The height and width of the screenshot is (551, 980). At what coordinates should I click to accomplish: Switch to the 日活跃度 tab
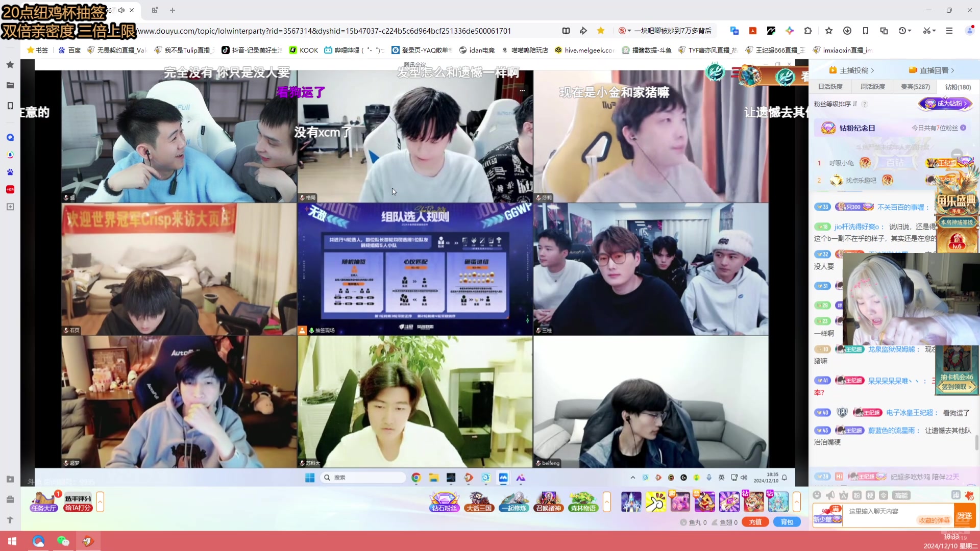click(830, 87)
